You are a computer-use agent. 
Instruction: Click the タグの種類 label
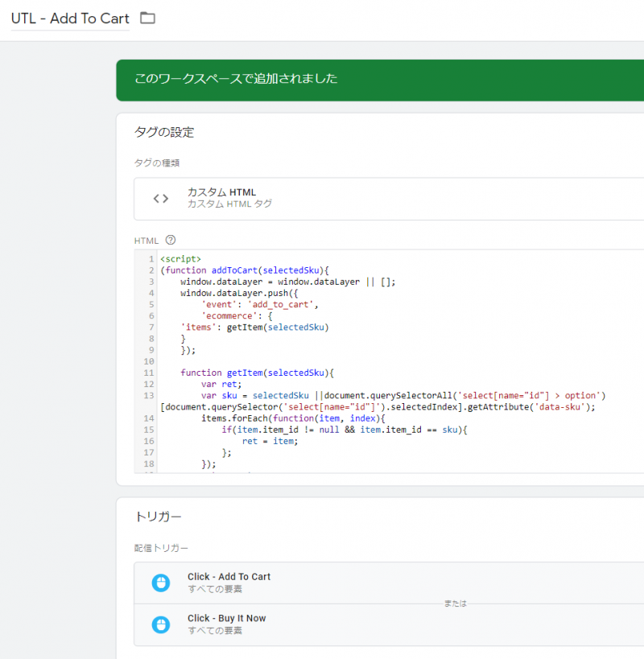pos(157,163)
